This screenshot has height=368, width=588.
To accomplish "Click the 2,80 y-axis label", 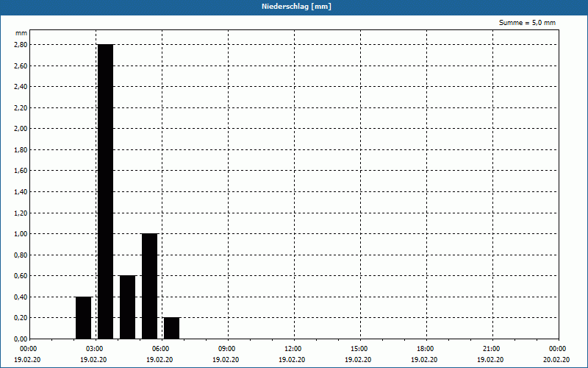I will (x=21, y=45).
